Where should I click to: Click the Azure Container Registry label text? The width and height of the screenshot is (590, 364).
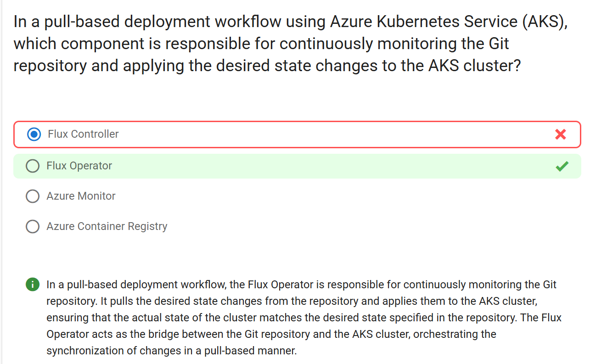[x=107, y=226]
